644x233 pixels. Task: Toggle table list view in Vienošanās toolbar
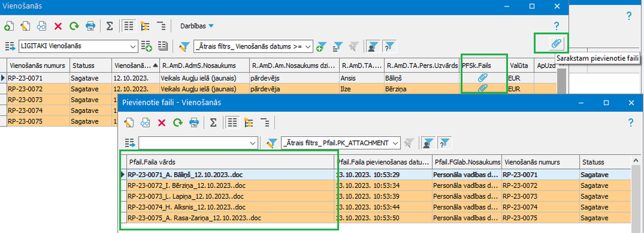pos(128,26)
